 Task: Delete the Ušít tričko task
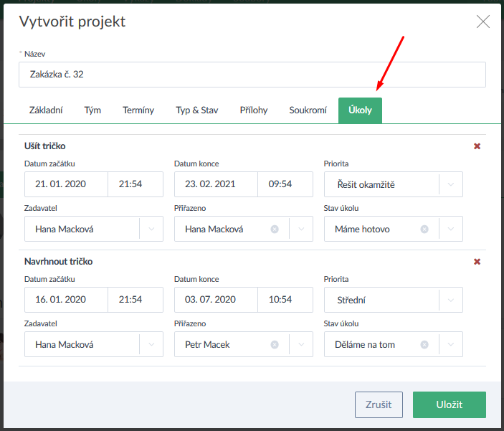coord(477,146)
